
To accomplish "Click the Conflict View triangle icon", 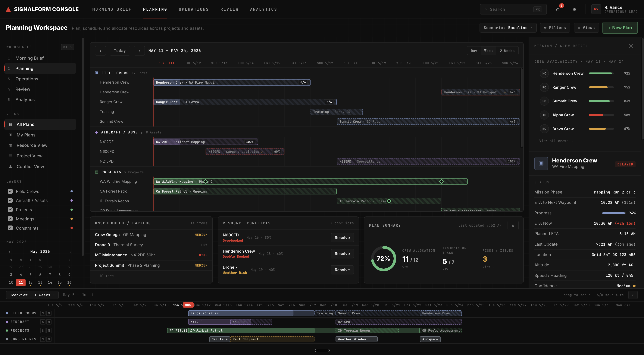I will click(11, 166).
